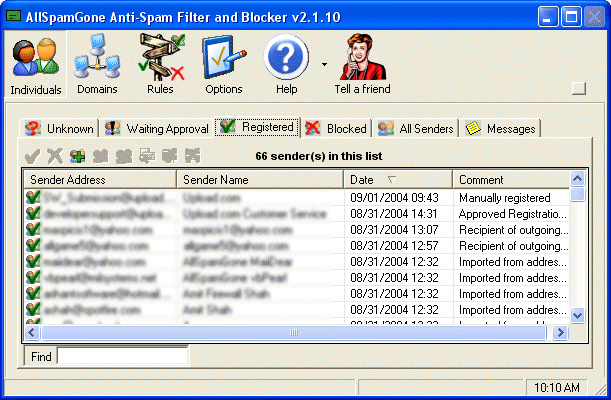Select the date 08/31/2004 13:07
611x400 pixels.
click(394, 230)
